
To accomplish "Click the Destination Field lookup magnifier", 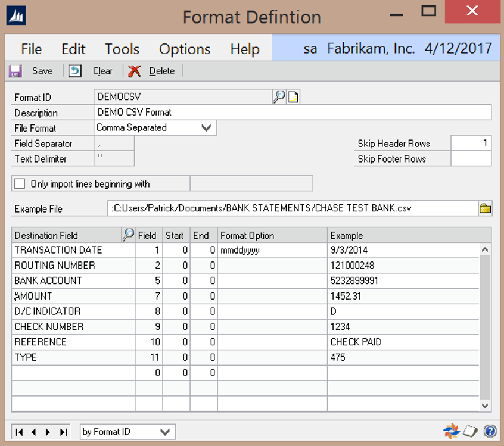I will coord(127,235).
